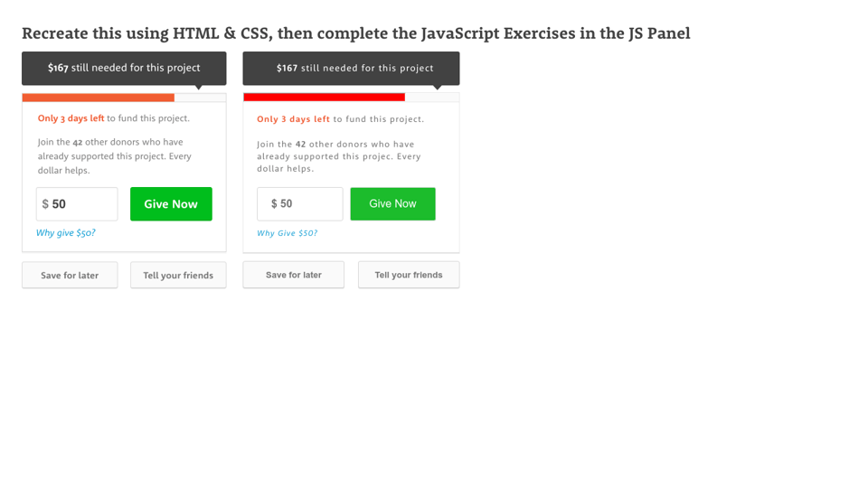Click the left green Give Now button
The width and height of the screenshot is (868, 488).
[x=171, y=204]
